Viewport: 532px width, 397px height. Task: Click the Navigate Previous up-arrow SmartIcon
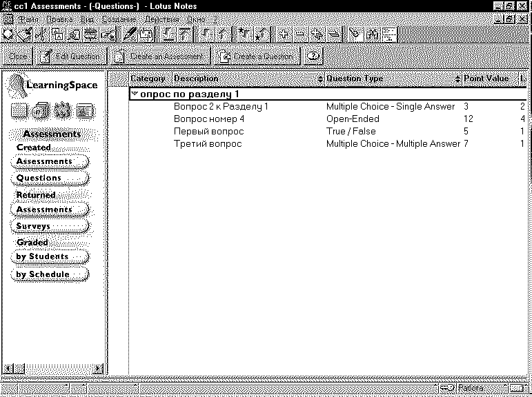(224, 35)
